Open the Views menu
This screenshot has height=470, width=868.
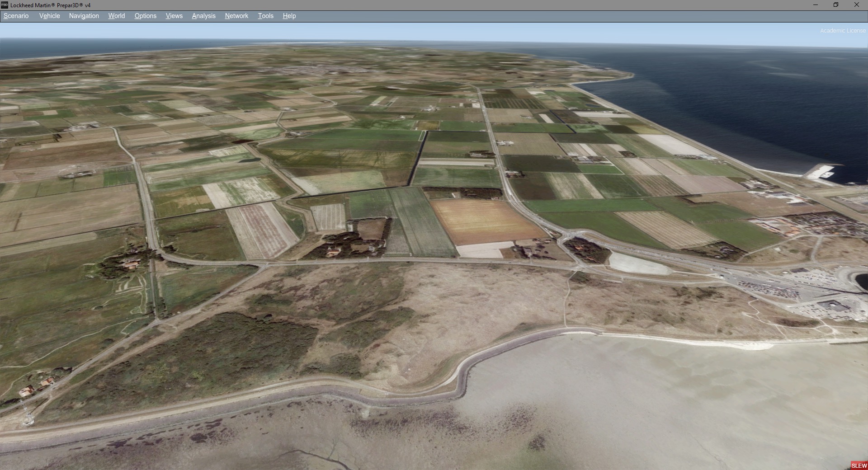174,16
